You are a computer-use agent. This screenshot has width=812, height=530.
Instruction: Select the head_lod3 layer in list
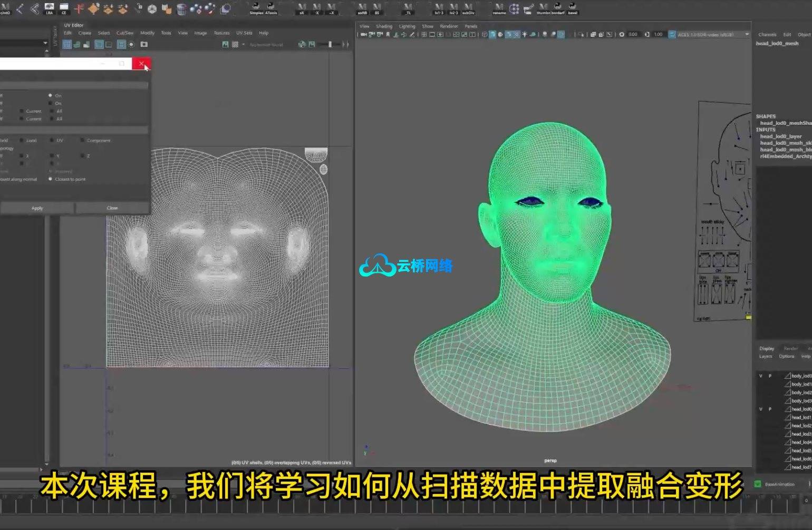[x=801, y=434]
